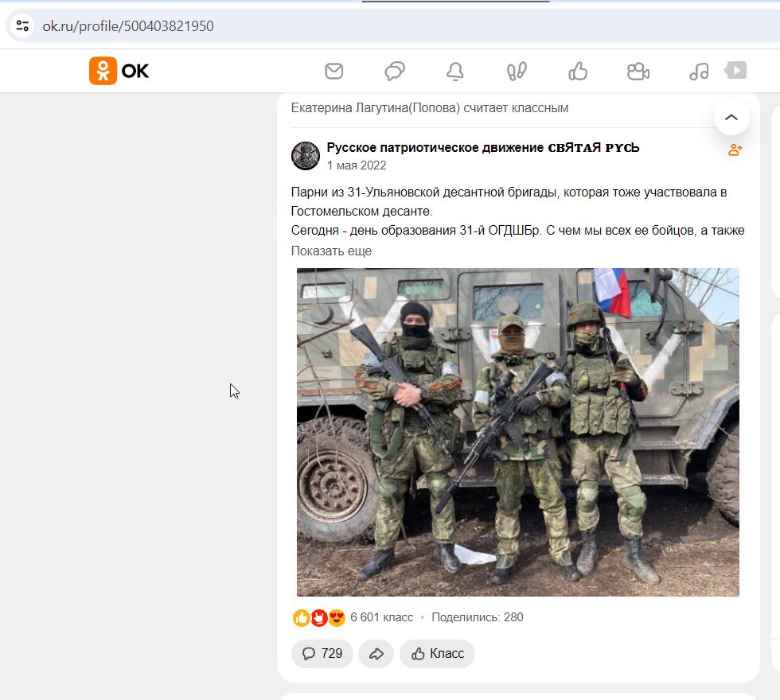Open Екатерина Лагутина(Попова) profile link
The image size is (780, 700).
[x=376, y=108]
